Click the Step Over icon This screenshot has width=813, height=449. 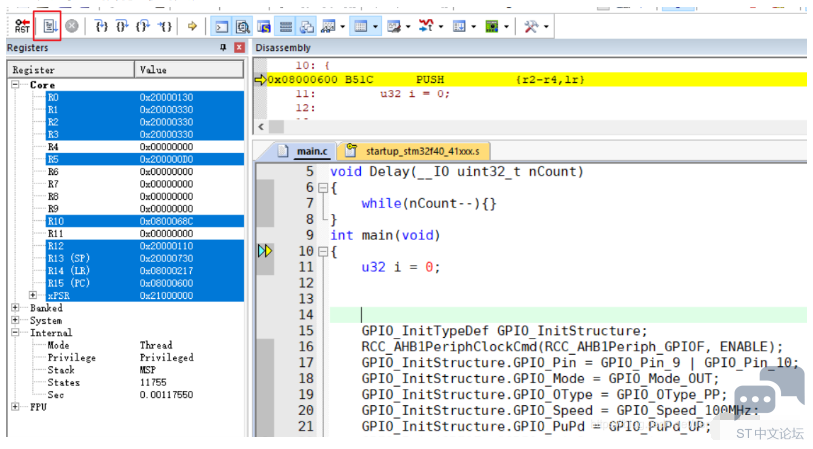(x=122, y=26)
